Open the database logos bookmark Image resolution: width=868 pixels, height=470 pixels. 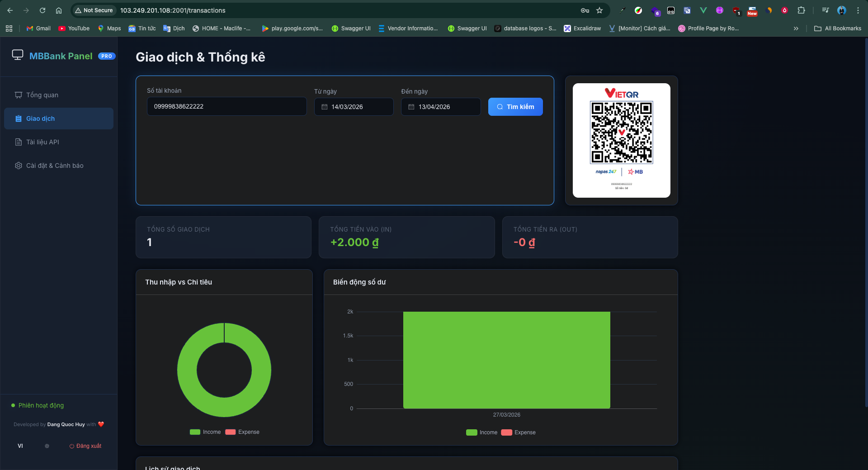coord(525,28)
